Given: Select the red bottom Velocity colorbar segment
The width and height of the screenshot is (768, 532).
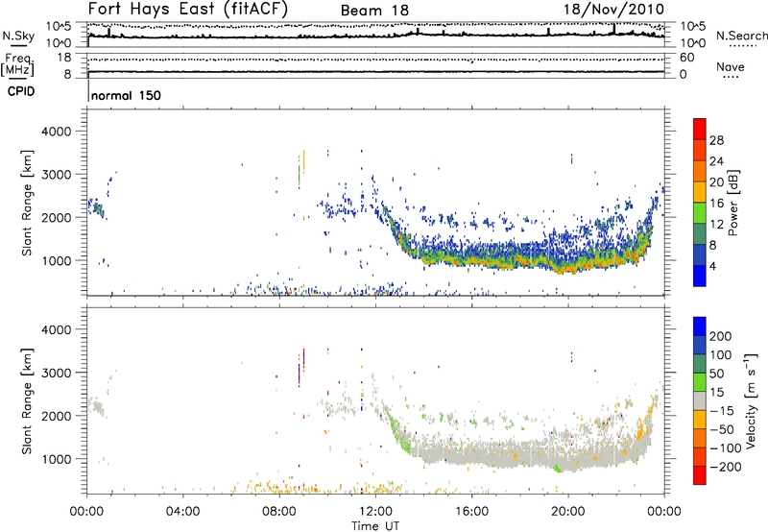Looking at the screenshot, I should click(700, 475).
